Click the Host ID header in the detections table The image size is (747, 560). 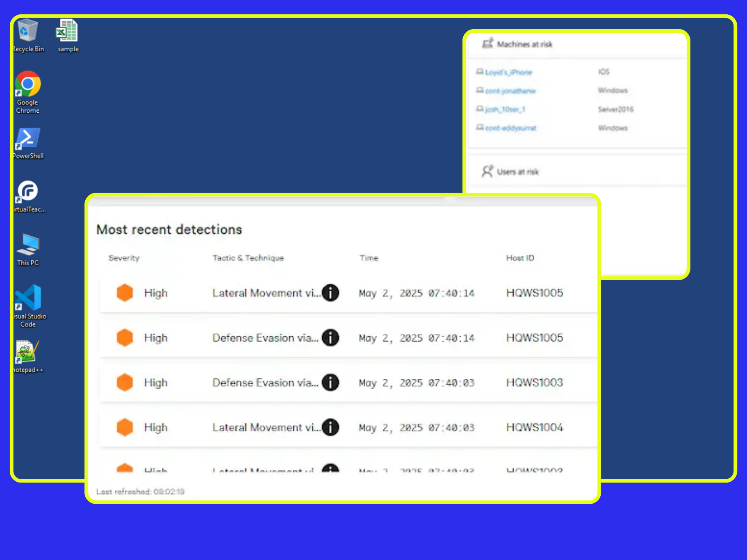coord(520,258)
